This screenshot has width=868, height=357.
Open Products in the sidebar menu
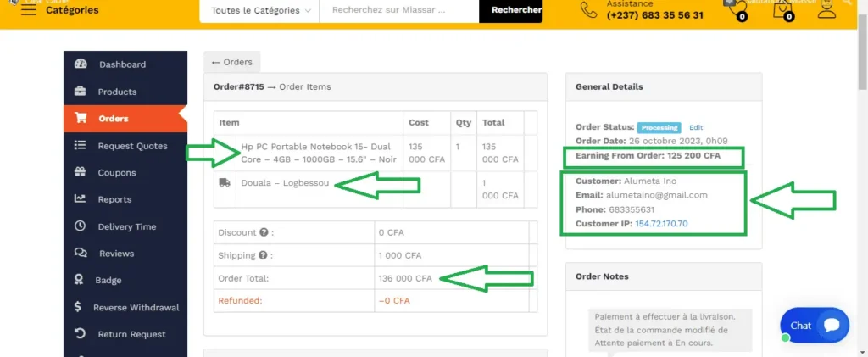point(117,92)
